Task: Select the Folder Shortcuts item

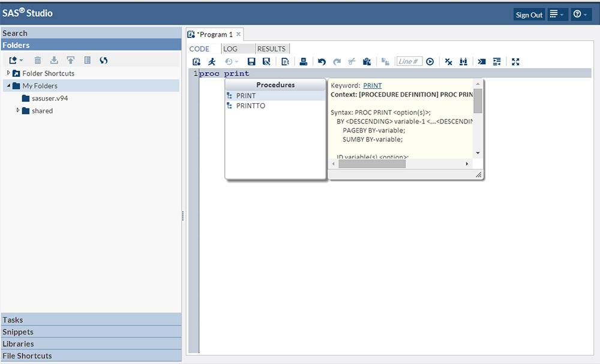Action: pyautogui.click(x=48, y=73)
